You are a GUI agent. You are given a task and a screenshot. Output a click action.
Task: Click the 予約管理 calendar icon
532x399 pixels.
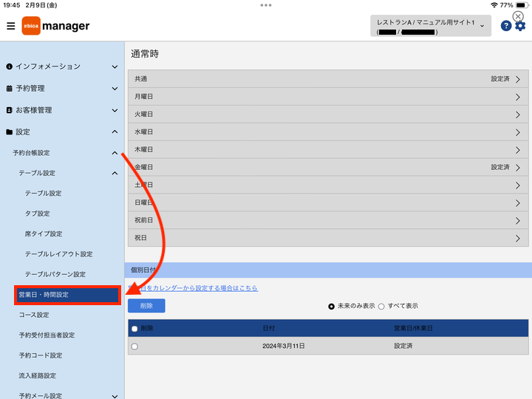coord(10,89)
